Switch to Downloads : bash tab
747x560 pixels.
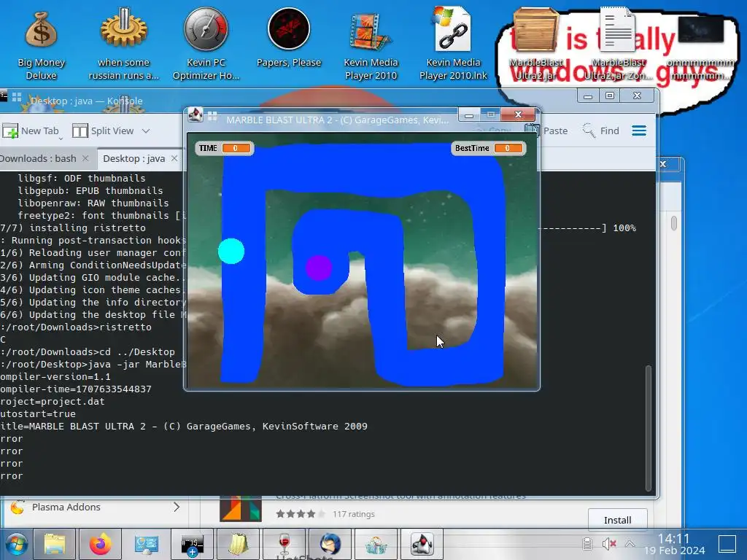(38, 158)
